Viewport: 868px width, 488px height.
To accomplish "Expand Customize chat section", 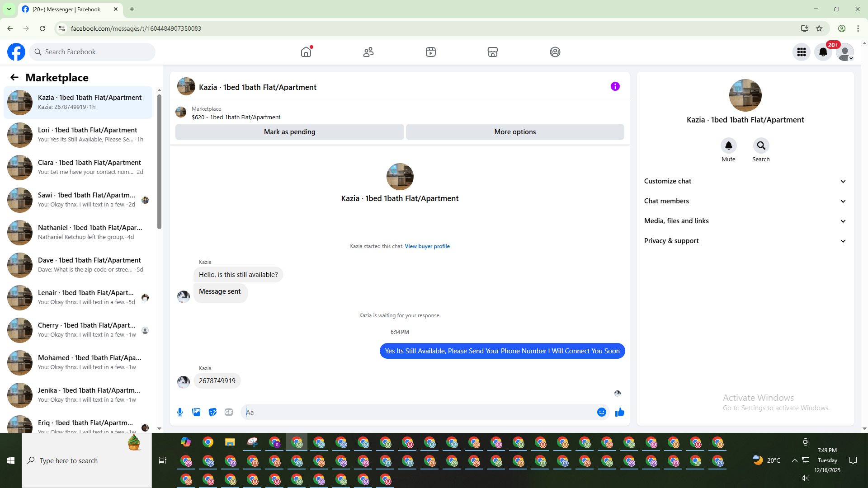I will (x=745, y=181).
